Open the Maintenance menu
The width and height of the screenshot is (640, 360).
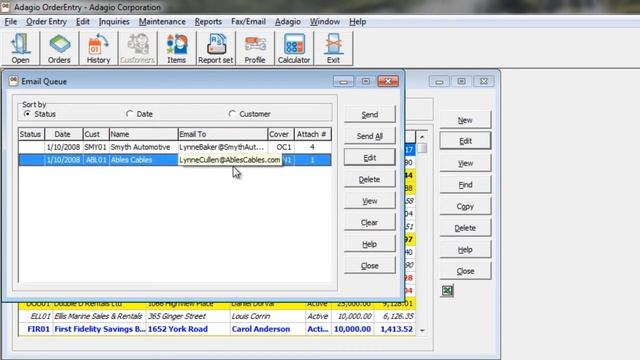[x=162, y=22]
